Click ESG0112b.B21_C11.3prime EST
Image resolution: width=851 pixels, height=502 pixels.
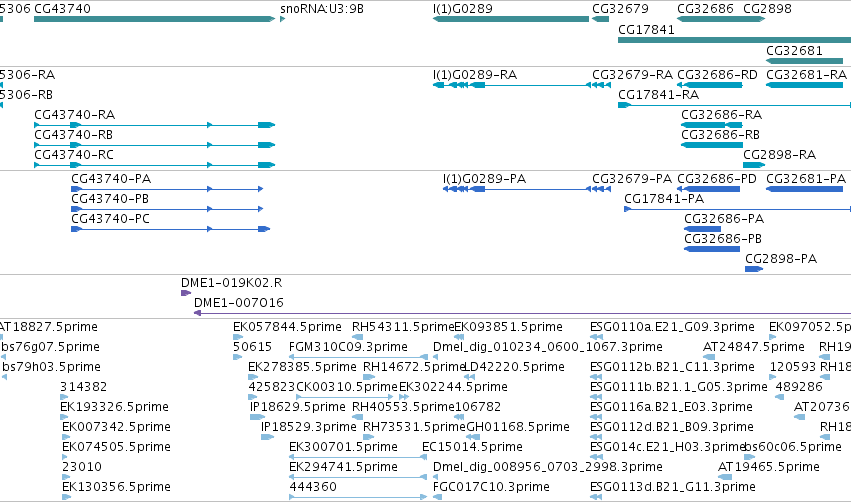pyautogui.click(x=596, y=377)
